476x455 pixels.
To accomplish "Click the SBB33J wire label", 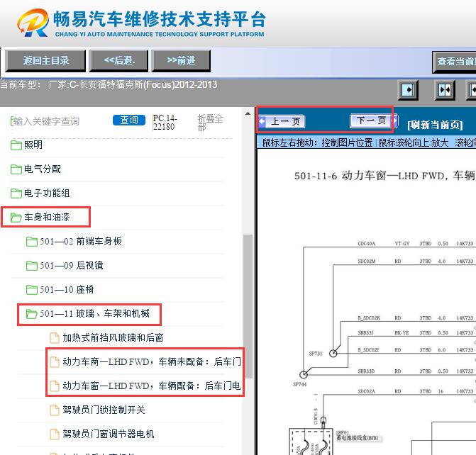I will point(366,333).
